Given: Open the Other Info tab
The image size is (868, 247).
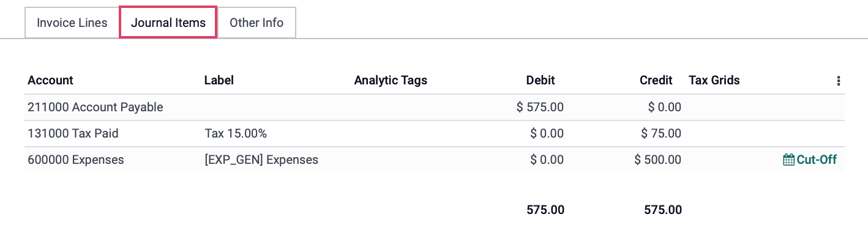Looking at the screenshot, I should click(x=256, y=23).
